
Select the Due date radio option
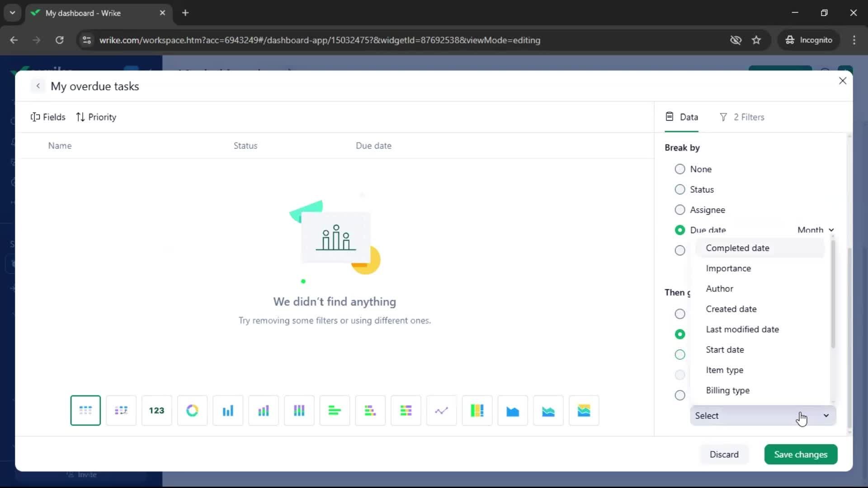[680, 230]
